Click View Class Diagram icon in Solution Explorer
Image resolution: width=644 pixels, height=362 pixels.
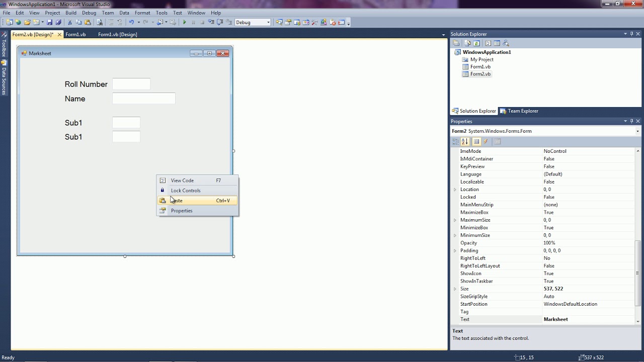coord(506,43)
